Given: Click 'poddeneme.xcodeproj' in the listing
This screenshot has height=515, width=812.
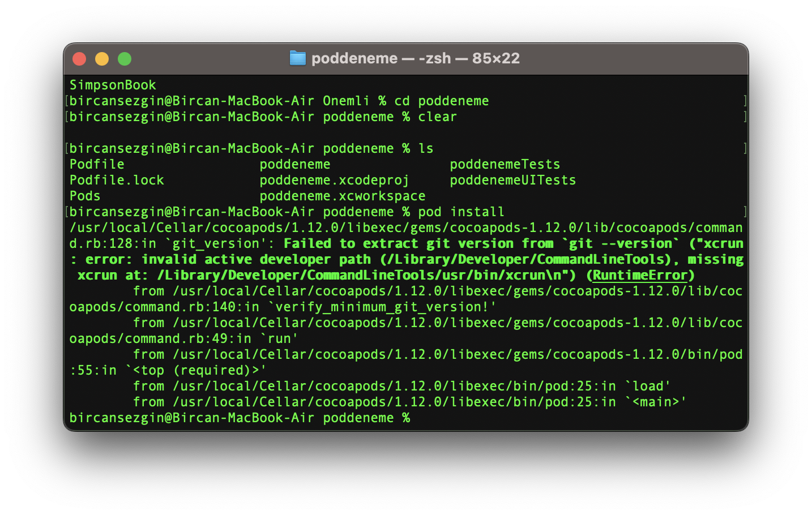Looking at the screenshot, I should coord(334,181).
